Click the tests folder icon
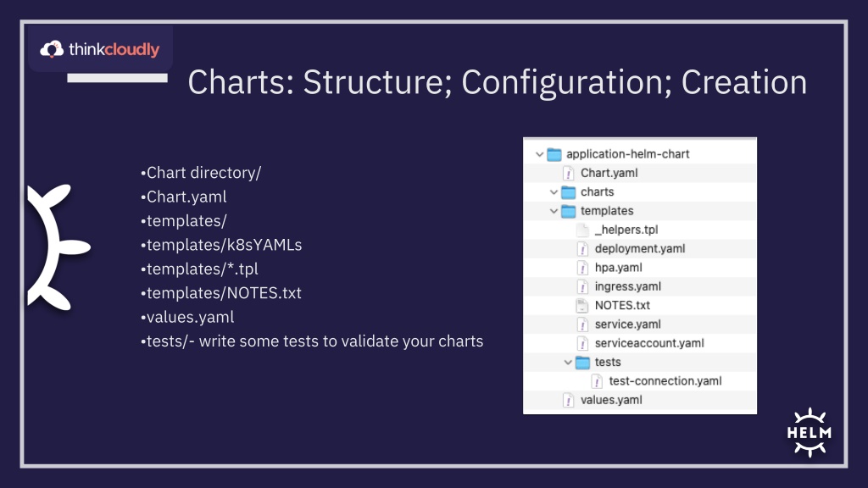Screen dimensions: 868x488 tap(582, 363)
